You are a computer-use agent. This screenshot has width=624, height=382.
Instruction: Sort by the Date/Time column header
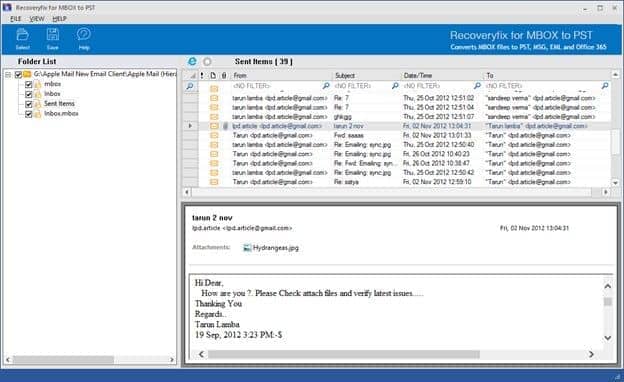tap(442, 75)
